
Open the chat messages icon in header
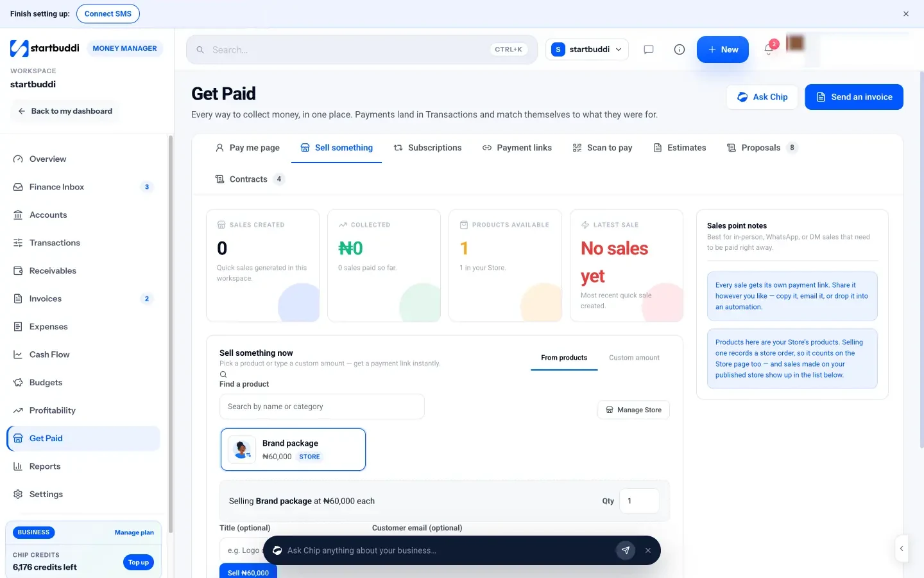(x=649, y=49)
